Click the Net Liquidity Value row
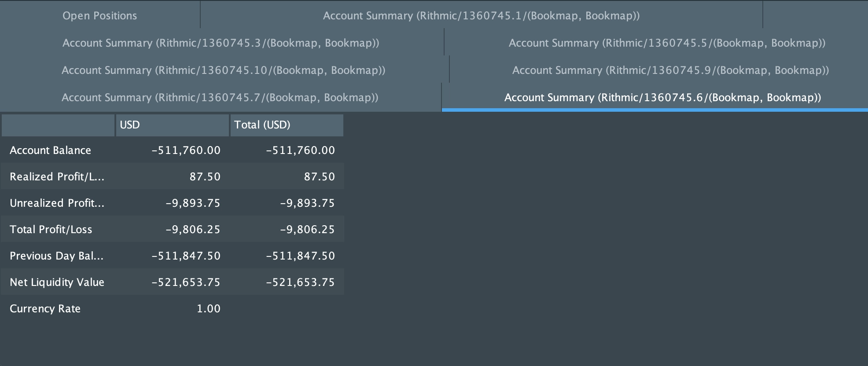 point(57,282)
